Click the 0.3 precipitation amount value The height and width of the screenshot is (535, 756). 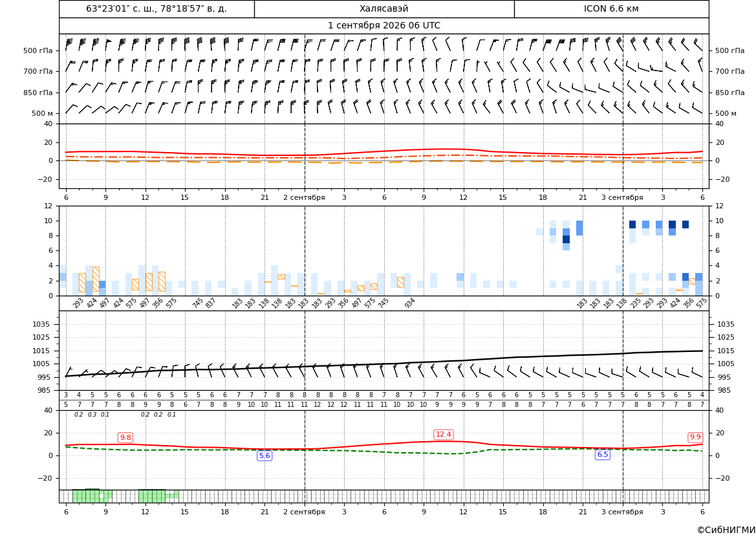point(92,415)
